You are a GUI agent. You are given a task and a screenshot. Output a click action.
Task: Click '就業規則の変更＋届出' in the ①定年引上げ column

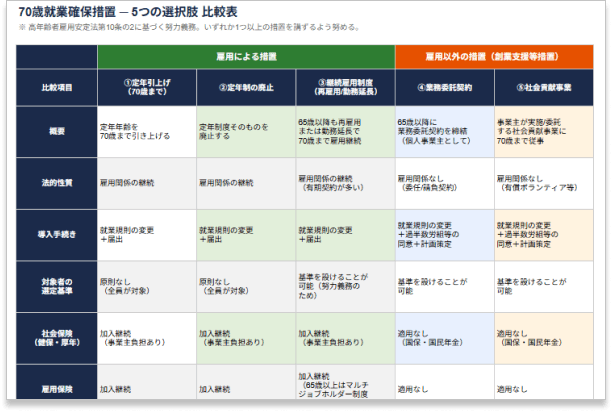pyautogui.click(x=147, y=235)
